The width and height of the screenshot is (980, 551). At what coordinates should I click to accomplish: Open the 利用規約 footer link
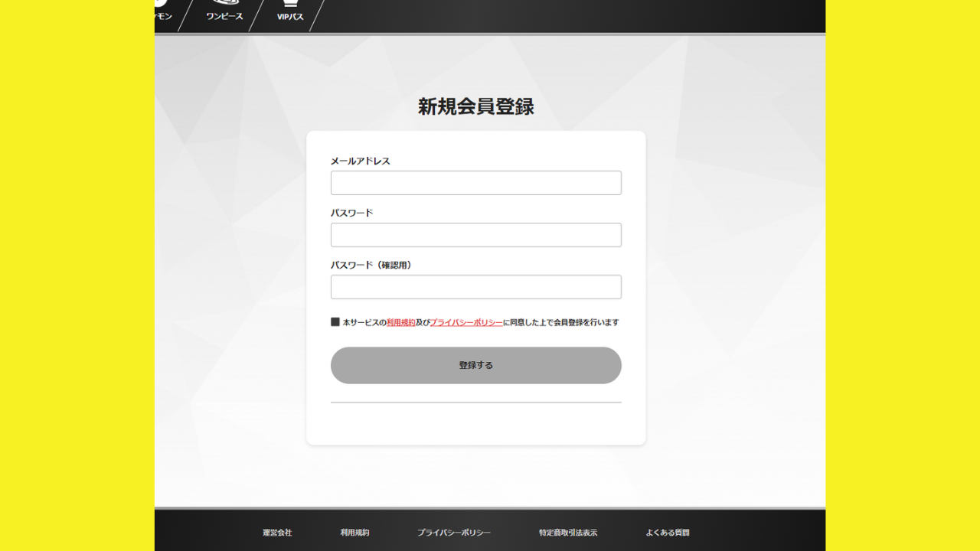(x=354, y=533)
